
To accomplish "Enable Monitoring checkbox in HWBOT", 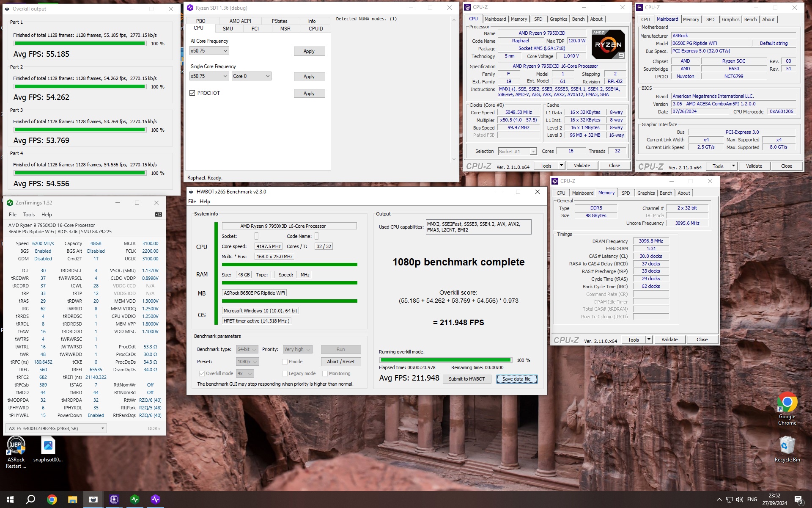I will tap(325, 373).
